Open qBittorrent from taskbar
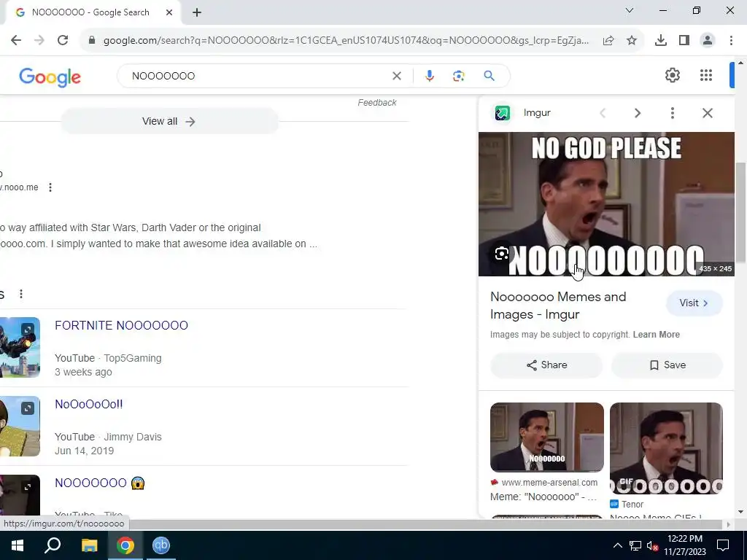Viewport: 747px width, 560px height. tap(161, 545)
